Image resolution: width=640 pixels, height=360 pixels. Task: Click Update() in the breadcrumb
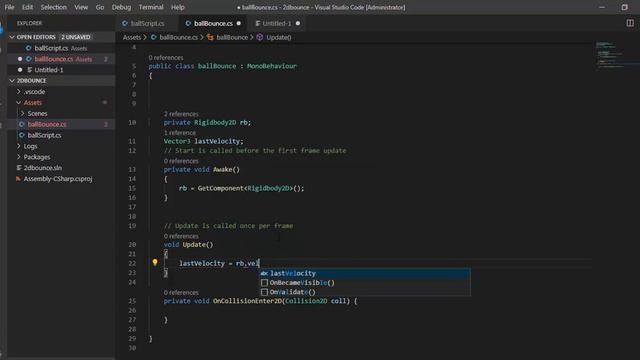point(279,38)
